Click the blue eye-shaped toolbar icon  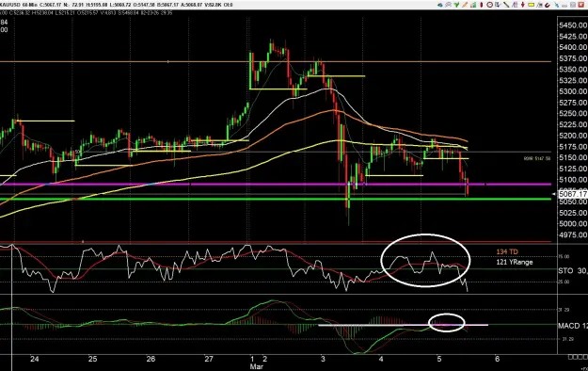440,5
